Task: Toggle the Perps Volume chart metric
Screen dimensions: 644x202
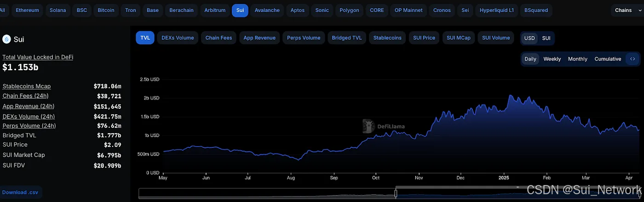Action: point(304,38)
